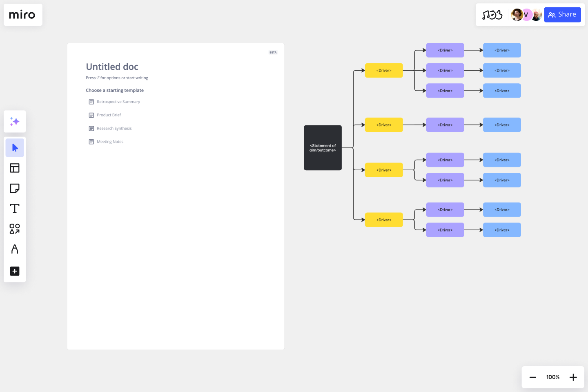Open the templates layout tool

coord(15,168)
